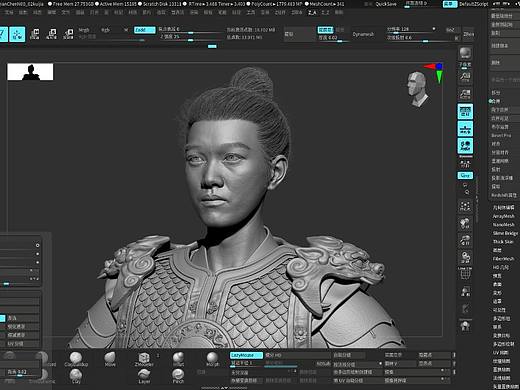The image size is (520, 390).
Task: Click the Bevel Pro button in right panel
Action: click(501, 136)
